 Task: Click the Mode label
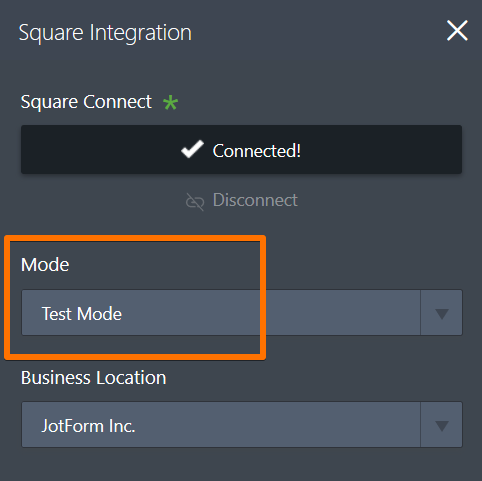click(45, 265)
